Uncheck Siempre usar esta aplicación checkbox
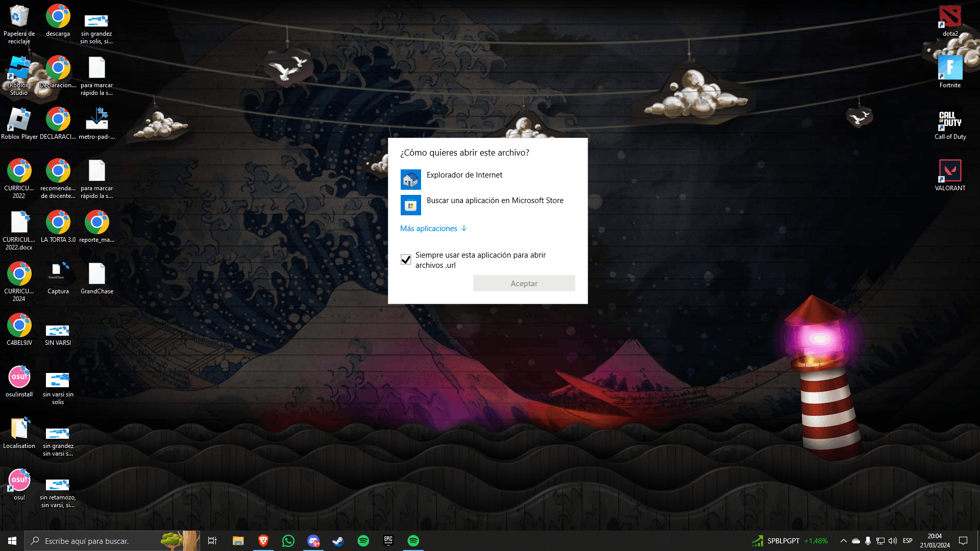 (406, 260)
